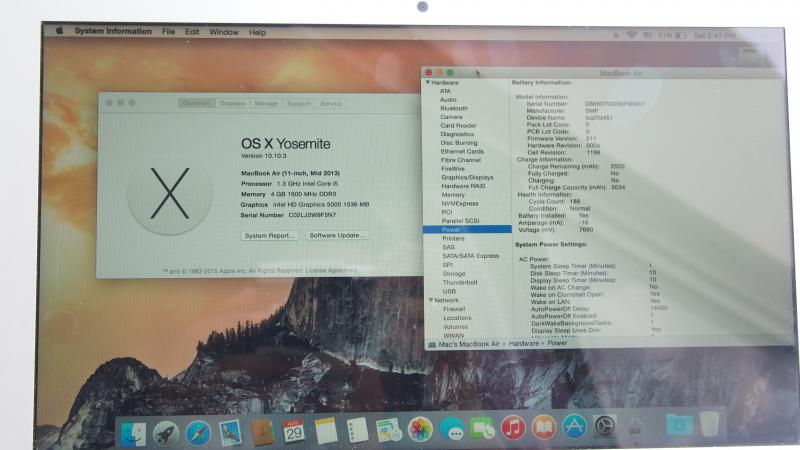Screen dimensions: 800x450
Task: Collapse the Network section in sidebar
Action: (428, 300)
